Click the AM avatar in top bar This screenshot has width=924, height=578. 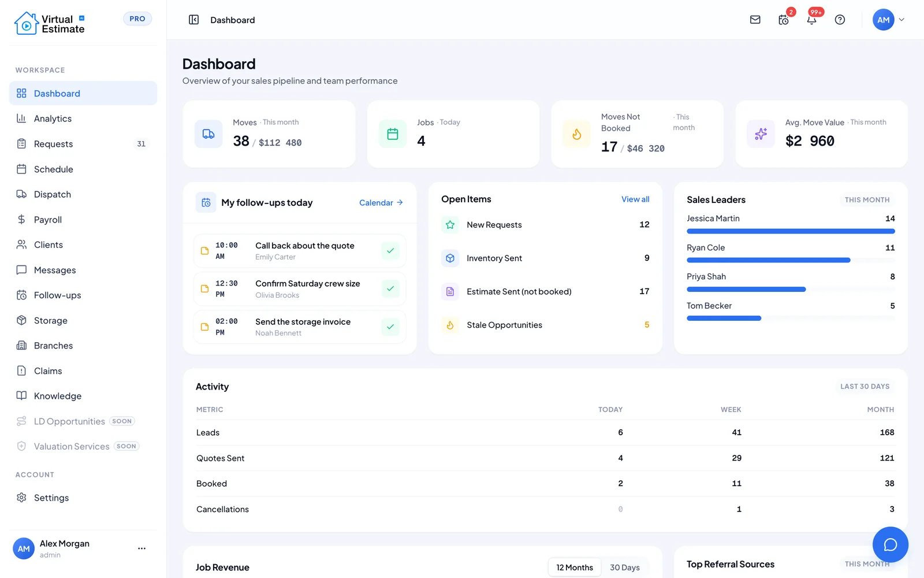(x=883, y=20)
